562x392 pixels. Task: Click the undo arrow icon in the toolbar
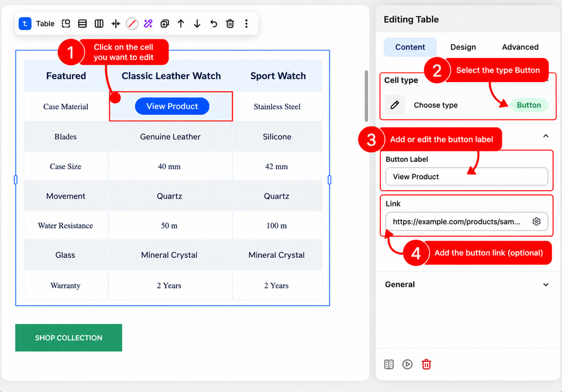point(213,24)
